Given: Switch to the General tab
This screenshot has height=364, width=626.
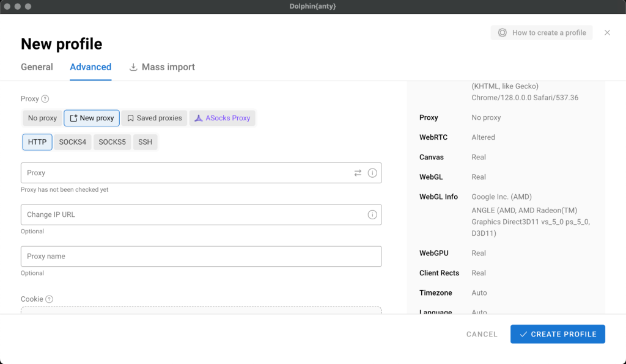Looking at the screenshot, I should click(x=37, y=67).
